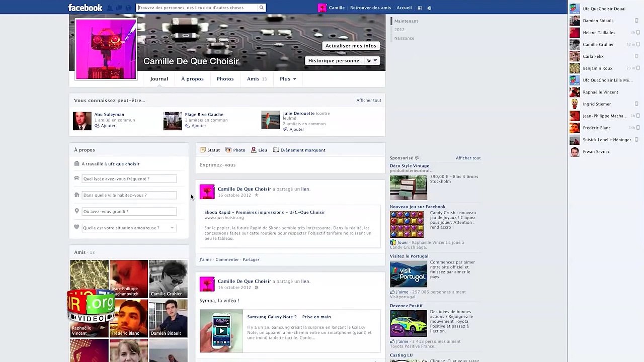Open the relationship status dropdown
644x362 pixels.
click(x=129, y=228)
